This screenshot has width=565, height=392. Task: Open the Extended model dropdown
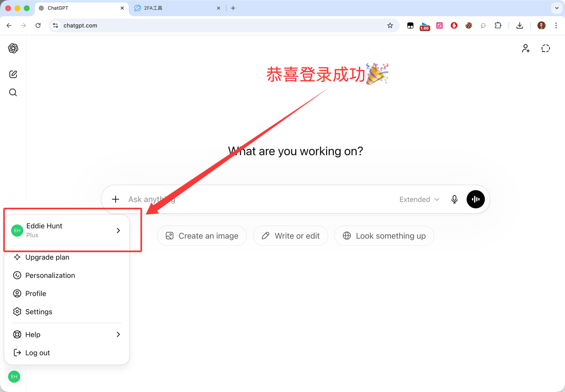tap(419, 199)
